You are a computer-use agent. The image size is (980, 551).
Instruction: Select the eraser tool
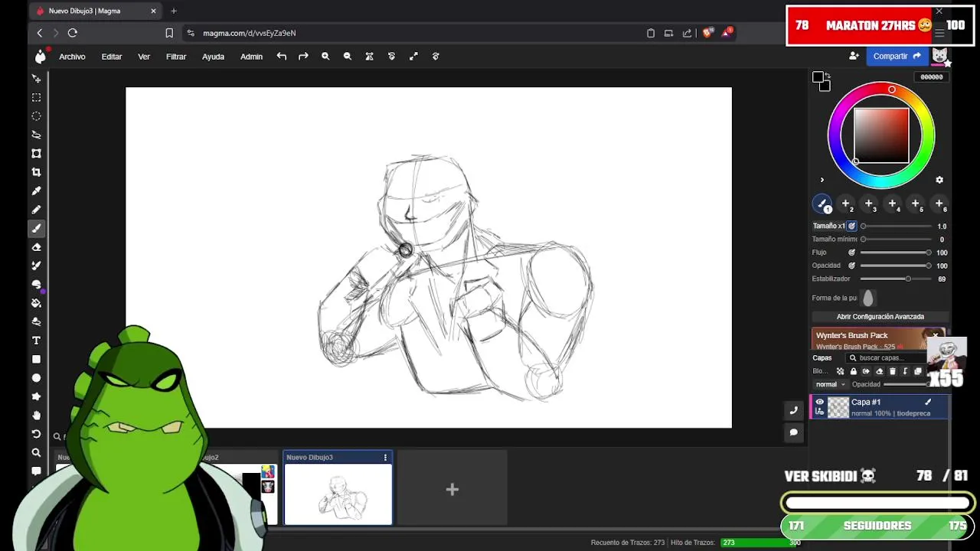36,247
